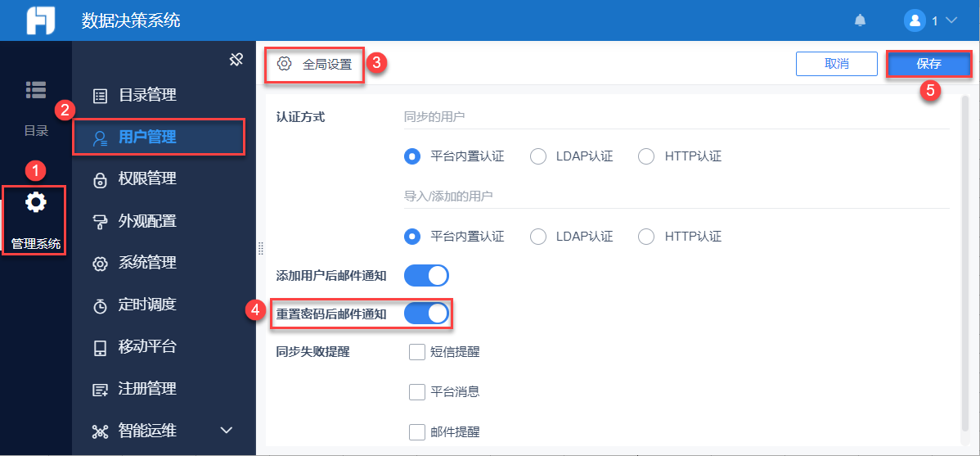Screen dimensions: 980x456
Task: Click the 定时调度 timer icon
Action: (100, 306)
